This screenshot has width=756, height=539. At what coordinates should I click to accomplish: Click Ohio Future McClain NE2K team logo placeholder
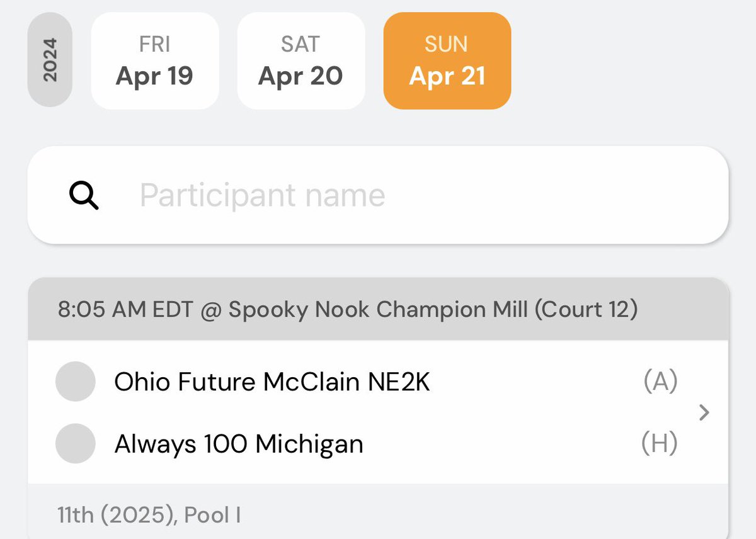pos(76,382)
